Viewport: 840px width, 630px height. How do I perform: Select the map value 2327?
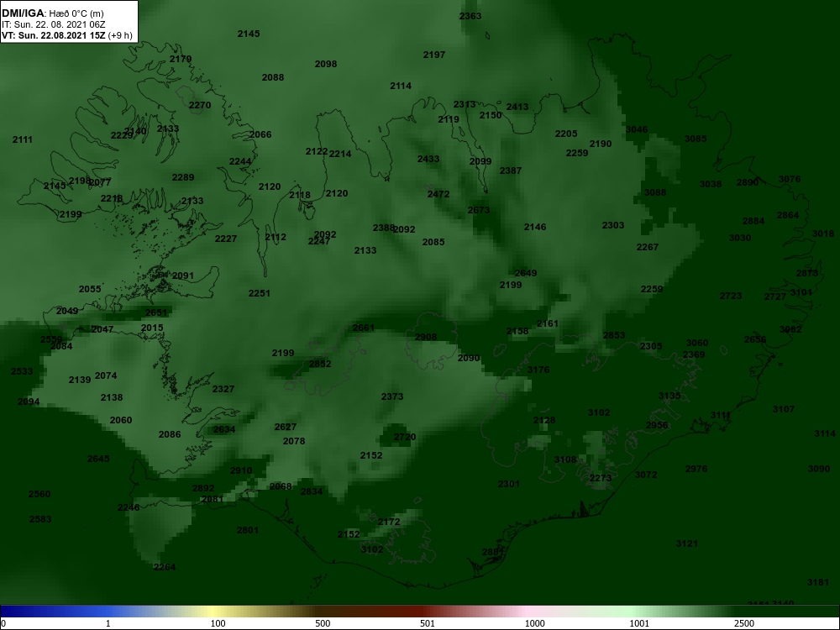point(223,389)
